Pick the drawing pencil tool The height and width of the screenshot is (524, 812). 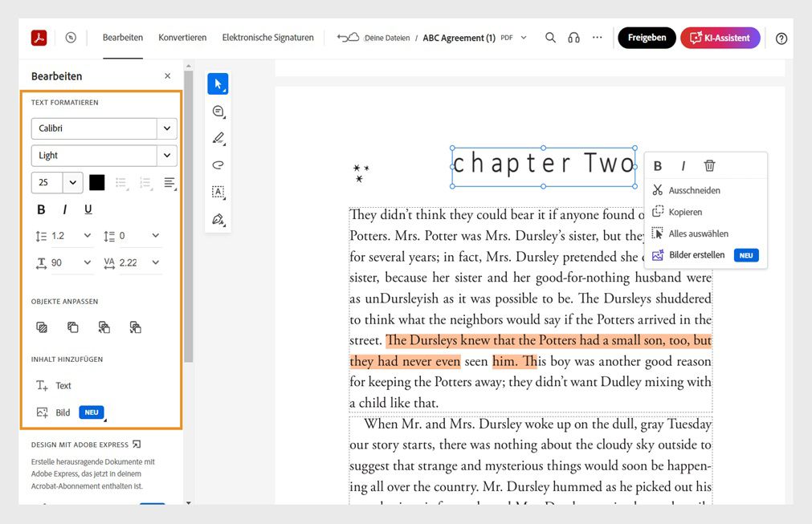[218, 138]
